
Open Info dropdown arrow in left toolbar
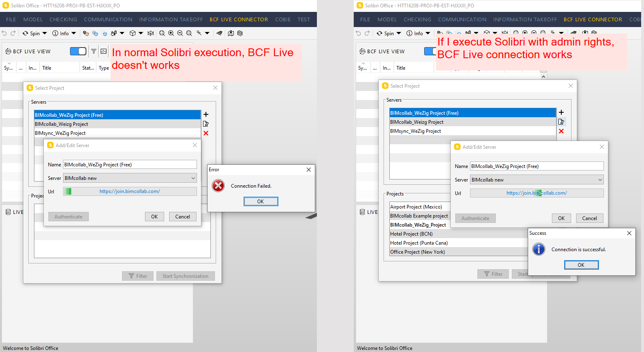click(74, 33)
